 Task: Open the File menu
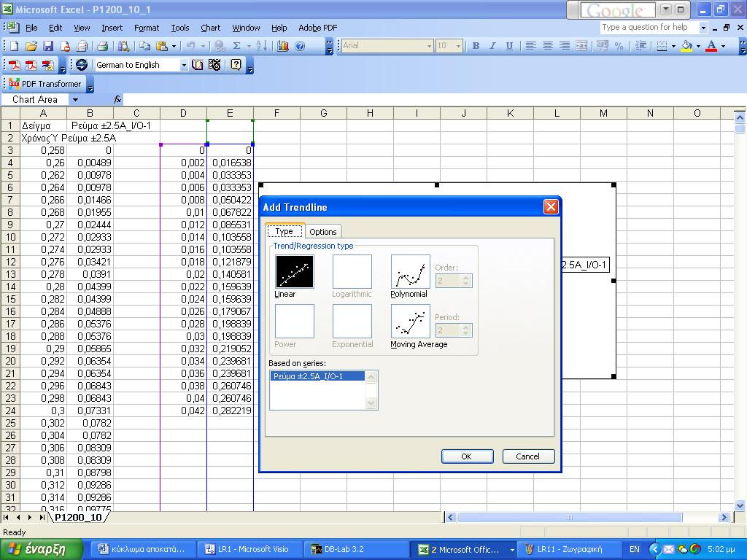[x=31, y=28]
